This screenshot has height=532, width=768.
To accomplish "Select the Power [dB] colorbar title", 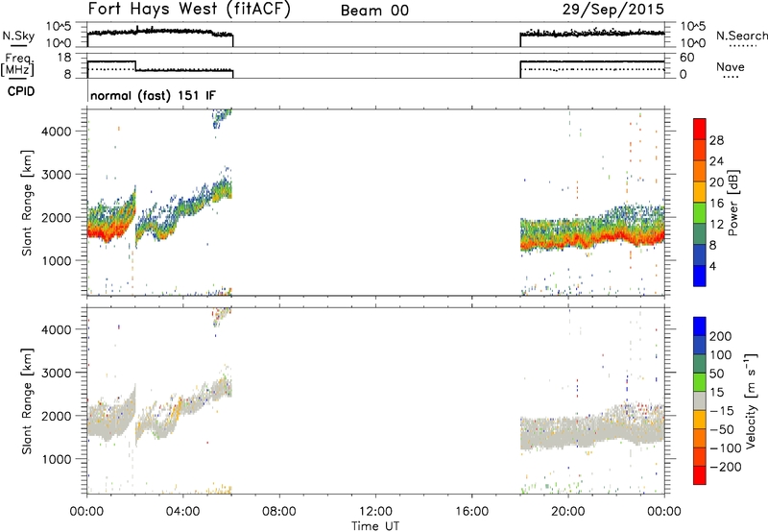I will click(732, 203).
